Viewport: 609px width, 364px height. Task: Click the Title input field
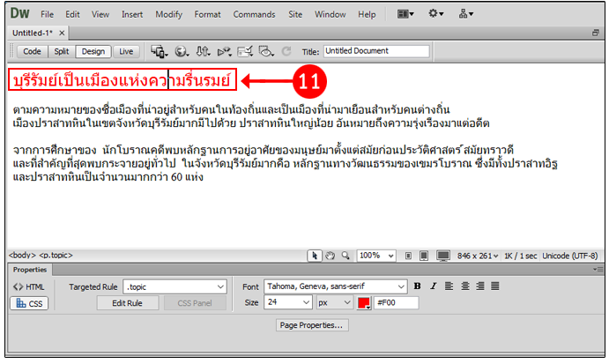[376, 51]
